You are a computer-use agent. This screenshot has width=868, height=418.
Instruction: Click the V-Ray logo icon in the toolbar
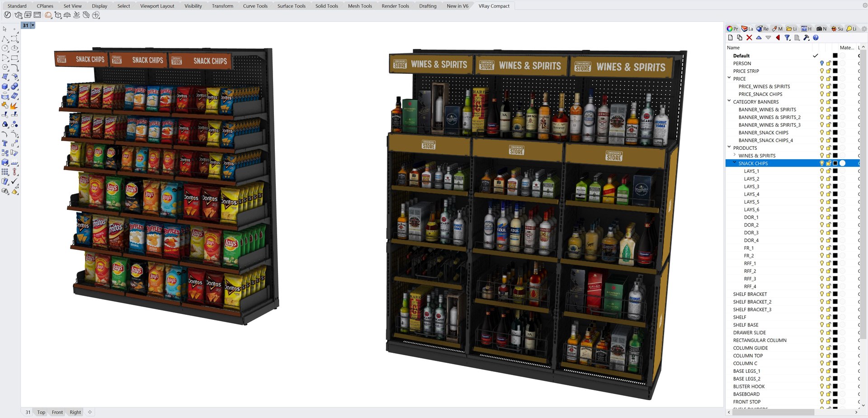pos(7,15)
